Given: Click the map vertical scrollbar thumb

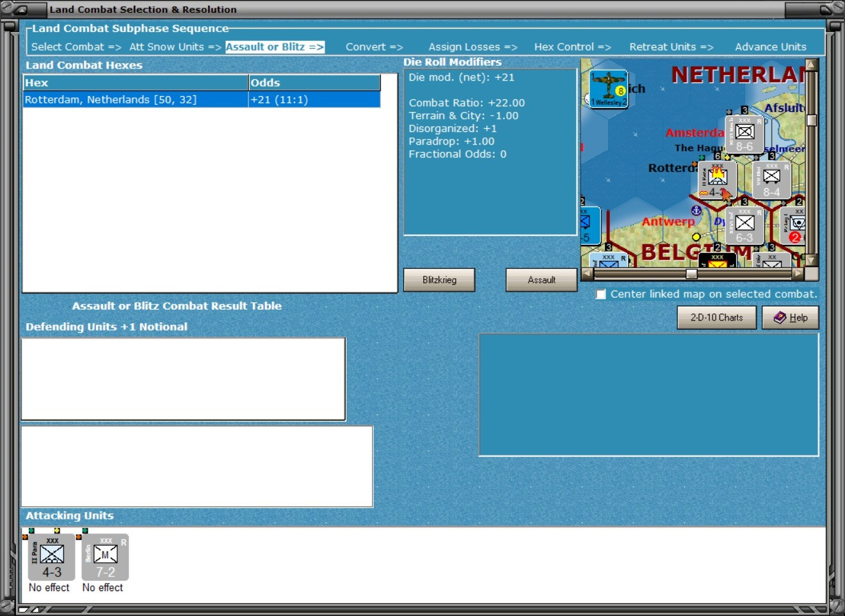Looking at the screenshot, I should [x=812, y=120].
